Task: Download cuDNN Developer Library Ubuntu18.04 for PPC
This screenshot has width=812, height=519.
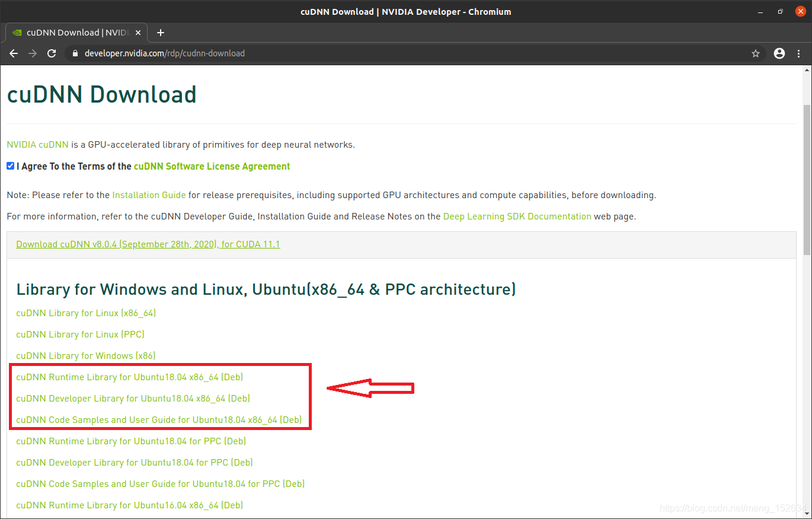Action: 135,463
